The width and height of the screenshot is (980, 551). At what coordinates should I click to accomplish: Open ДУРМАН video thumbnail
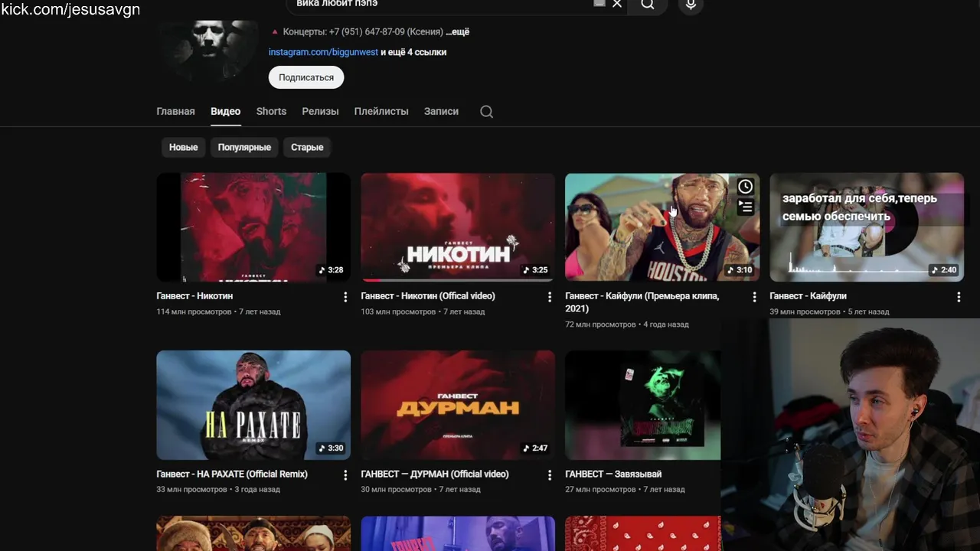458,405
